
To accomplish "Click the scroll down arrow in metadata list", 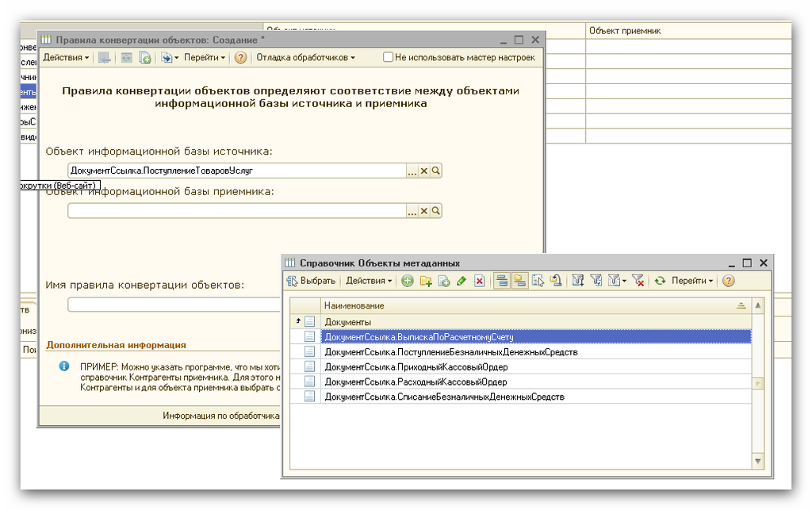I will 757,461.
